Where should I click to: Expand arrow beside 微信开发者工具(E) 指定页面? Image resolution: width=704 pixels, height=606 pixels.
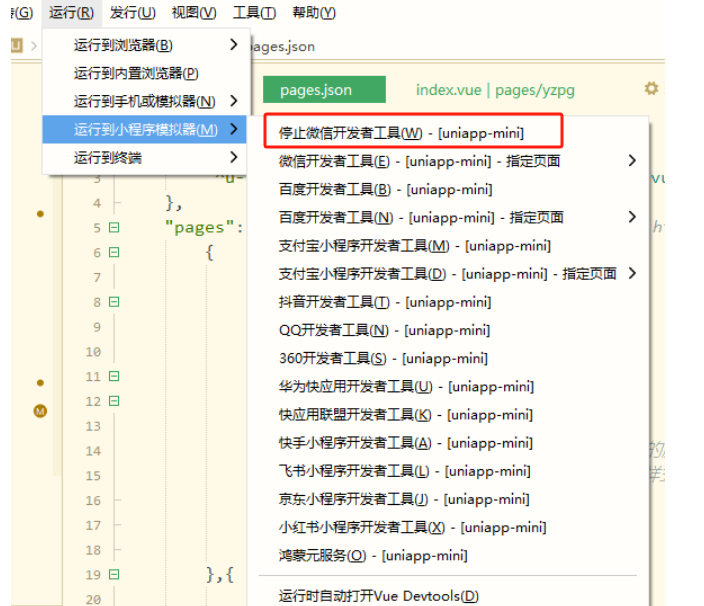[632, 160]
